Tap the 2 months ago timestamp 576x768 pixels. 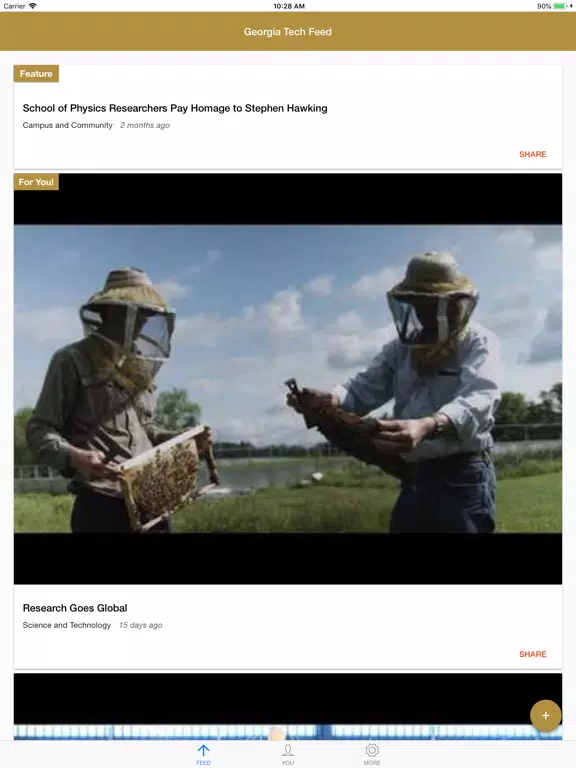[x=145, y=125]
